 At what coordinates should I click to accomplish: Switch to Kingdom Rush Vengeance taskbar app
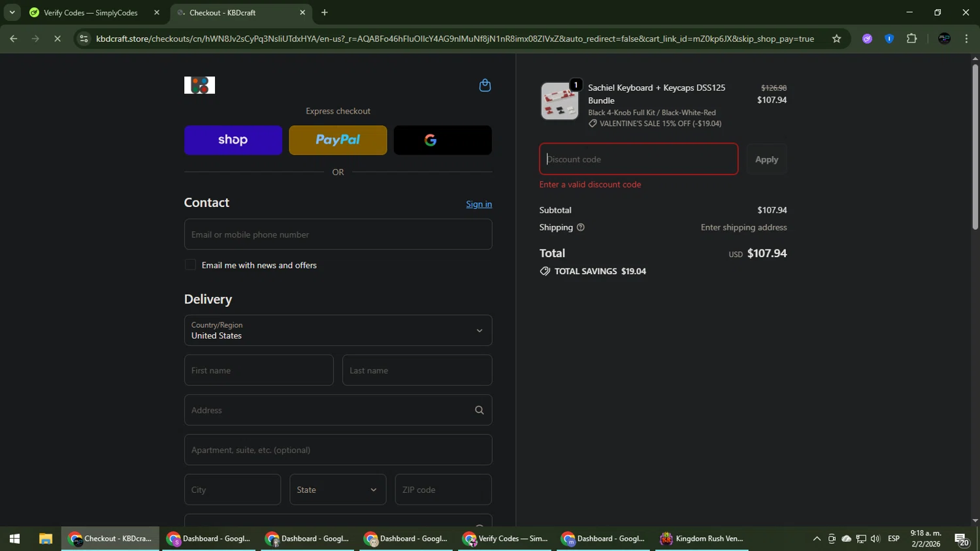coord(702,539)
